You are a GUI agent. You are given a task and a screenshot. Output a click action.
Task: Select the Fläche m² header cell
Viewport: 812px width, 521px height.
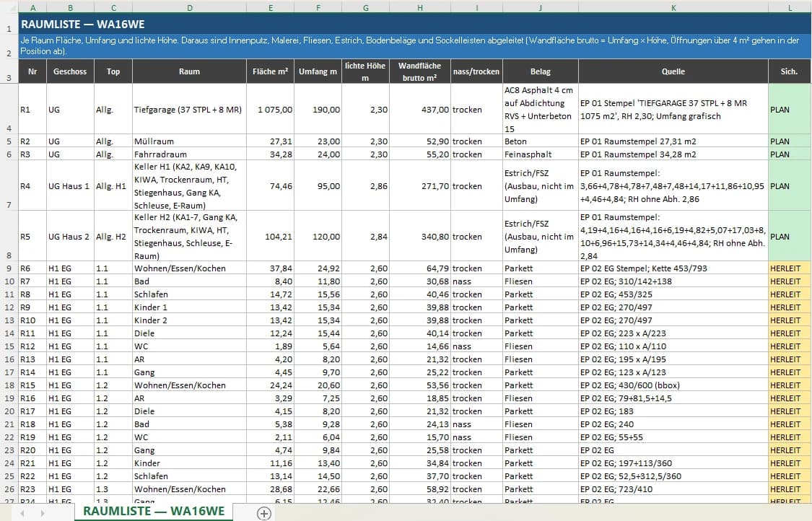click(271, 71)
